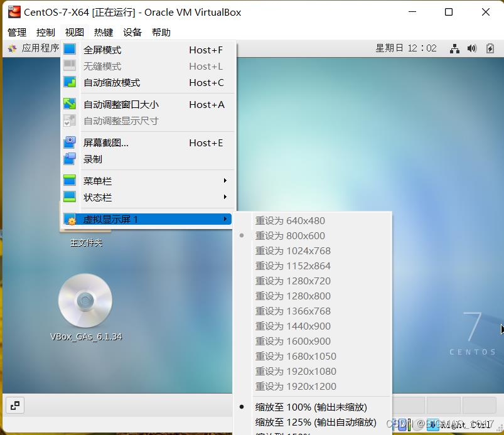The height and width of the screenshot is (435, 504).
Task: Select radio 重设为 1920x1080
Action: click(313, 372)
